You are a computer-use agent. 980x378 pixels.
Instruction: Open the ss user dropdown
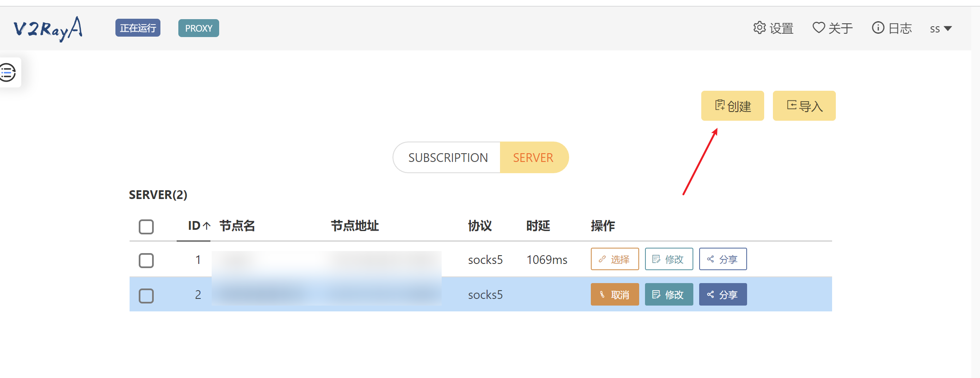(x=941, y=28)
